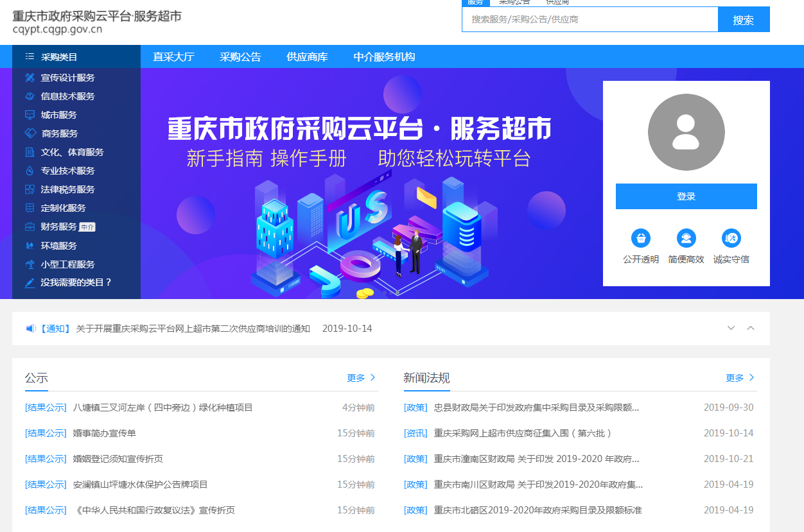Open 更多 link in 新闻法规 section
Viewport: 804px width, 532px height.
click(x=737, y=378)
